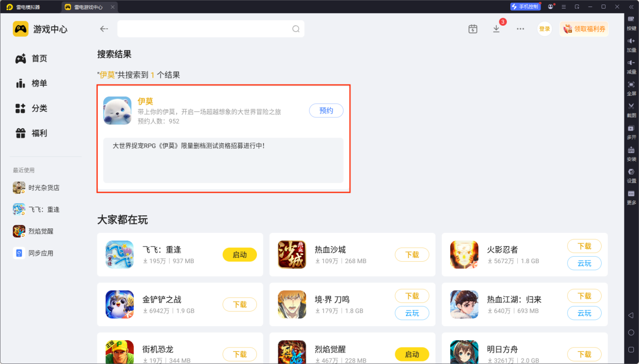The width and height of the screenshot is (639, 364).
Task: Launch 飞飞：重逢 with its 启动 button
Action: tap(240, 255)
